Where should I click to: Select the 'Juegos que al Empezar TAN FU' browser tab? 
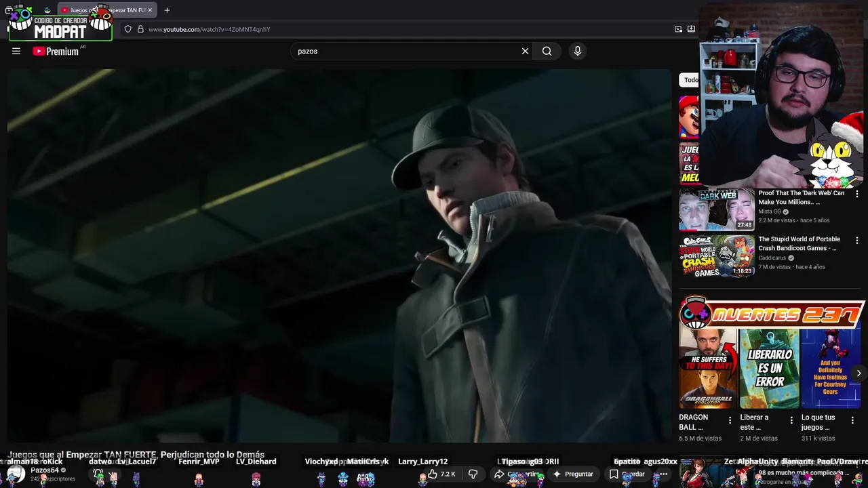pos(107,10)
